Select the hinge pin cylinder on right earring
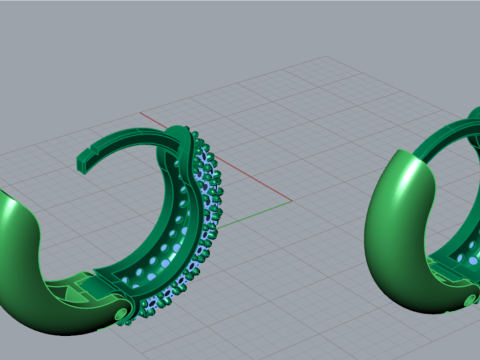The height and width of the screenshot is (360, 480). 470,300
